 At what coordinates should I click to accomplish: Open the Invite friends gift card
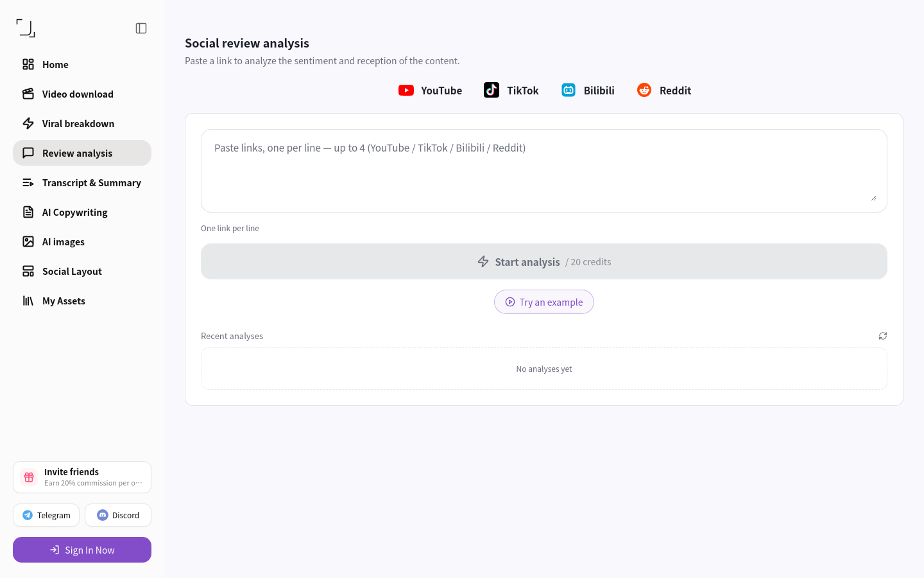82,477
